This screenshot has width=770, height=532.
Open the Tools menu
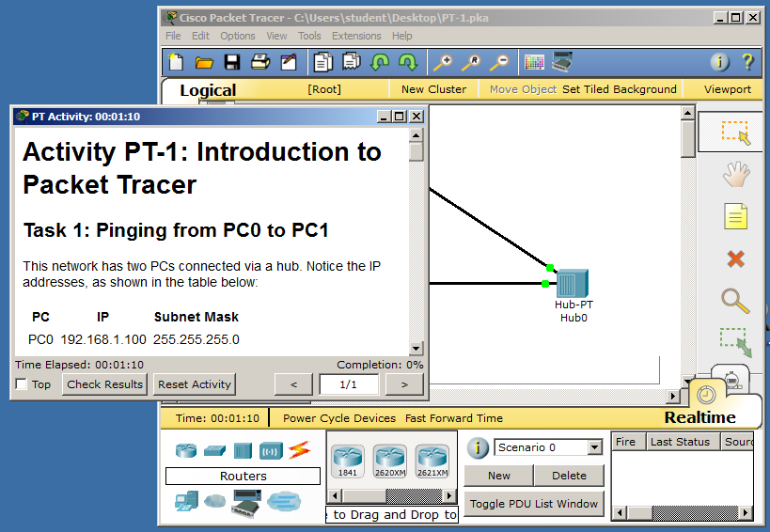click(309, 36)
